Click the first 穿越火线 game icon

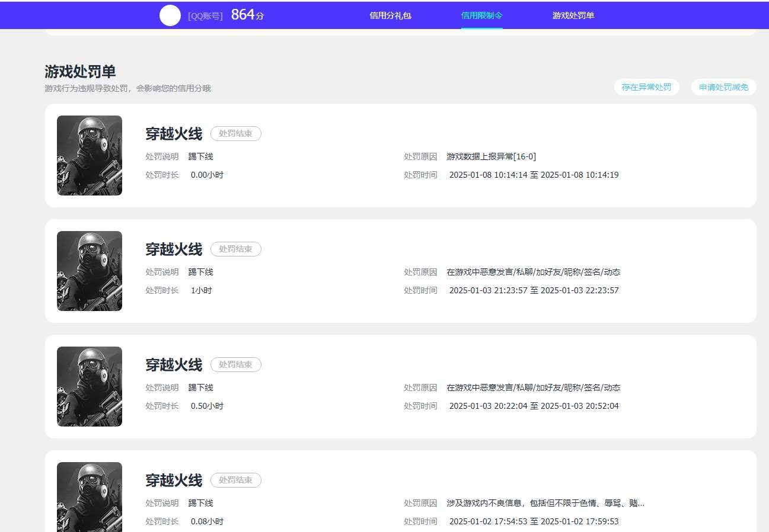point(89,155)
